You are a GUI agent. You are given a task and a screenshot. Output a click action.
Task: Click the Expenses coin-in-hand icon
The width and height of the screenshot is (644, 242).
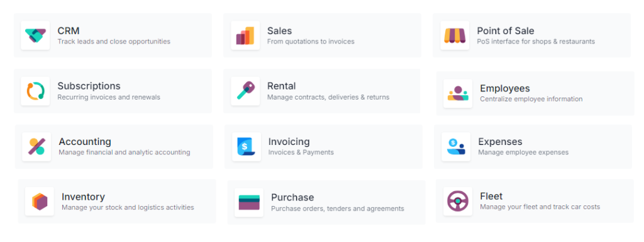456,146
